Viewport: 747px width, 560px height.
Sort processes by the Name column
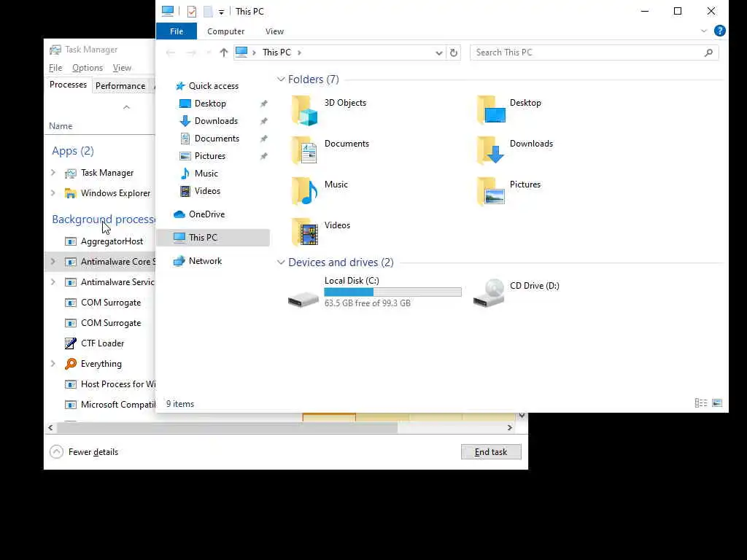[61, 125]
